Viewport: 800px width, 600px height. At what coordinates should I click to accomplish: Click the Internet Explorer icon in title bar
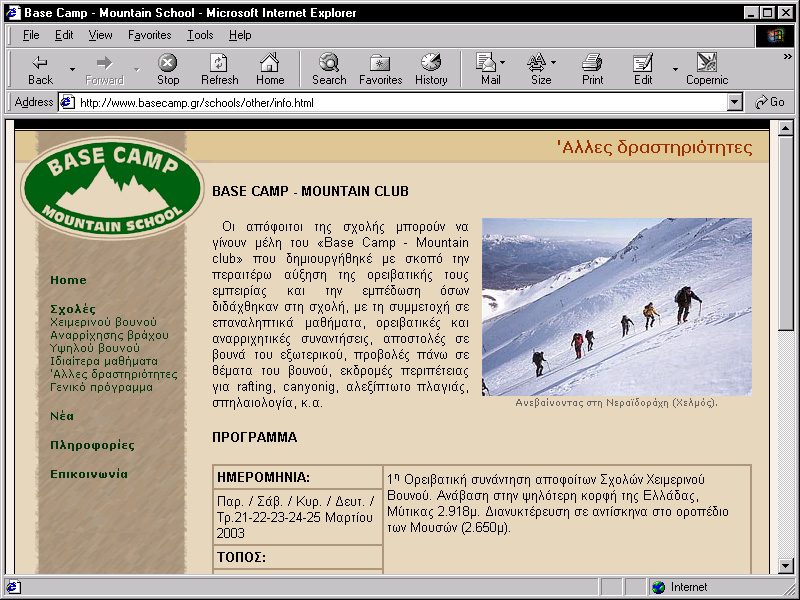(12, 12)
